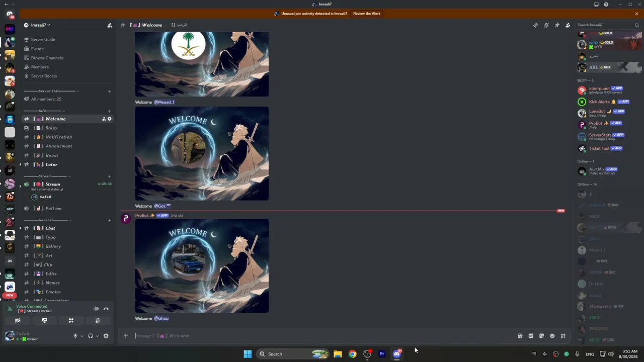This screenshot has height=362, width=644.
Task: Disconnect from the voice channel
Action: (x=106, y=309)
